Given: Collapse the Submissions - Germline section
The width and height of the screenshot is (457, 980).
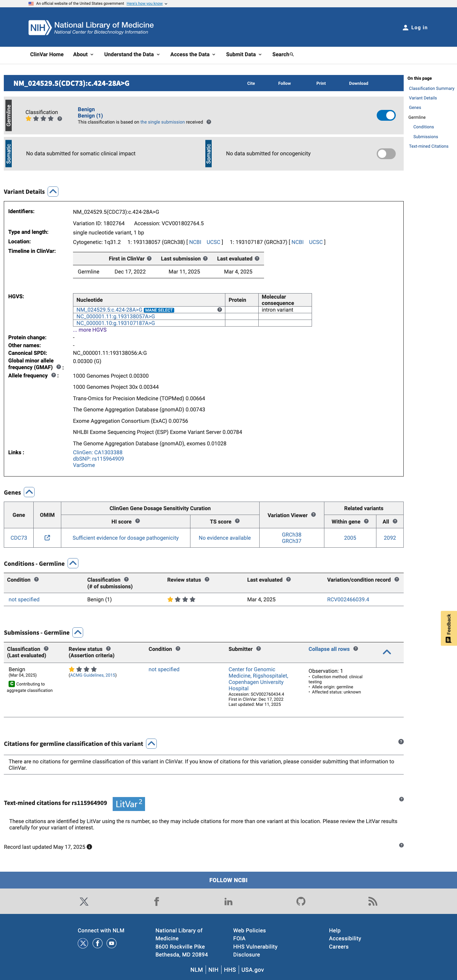Looking at the screenshot, I should [x=77, y=632].
